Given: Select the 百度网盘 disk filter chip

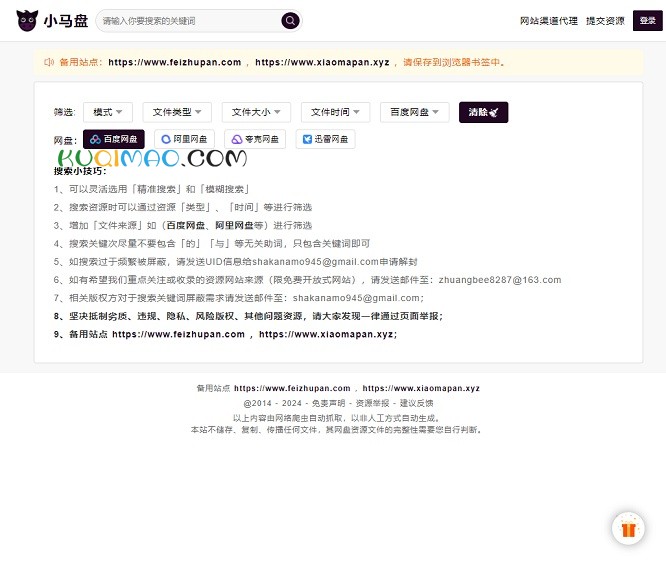Looking at the screenshot, I should point(113,139).
